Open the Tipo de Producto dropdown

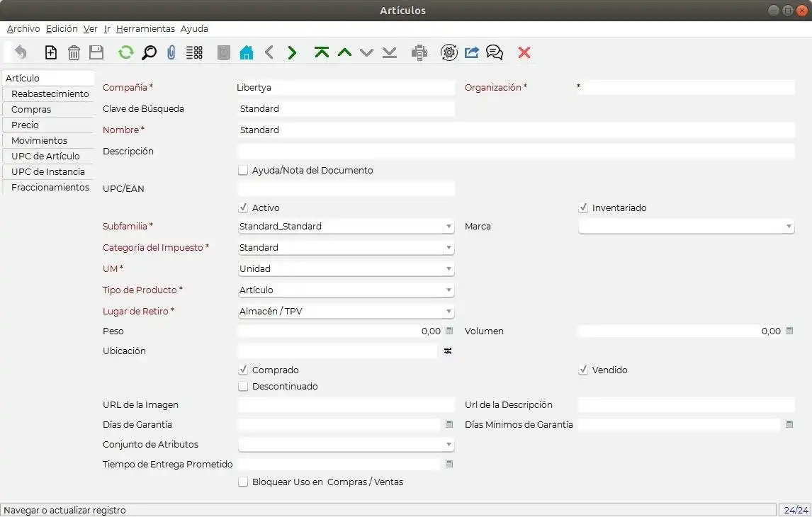point(449,290)
